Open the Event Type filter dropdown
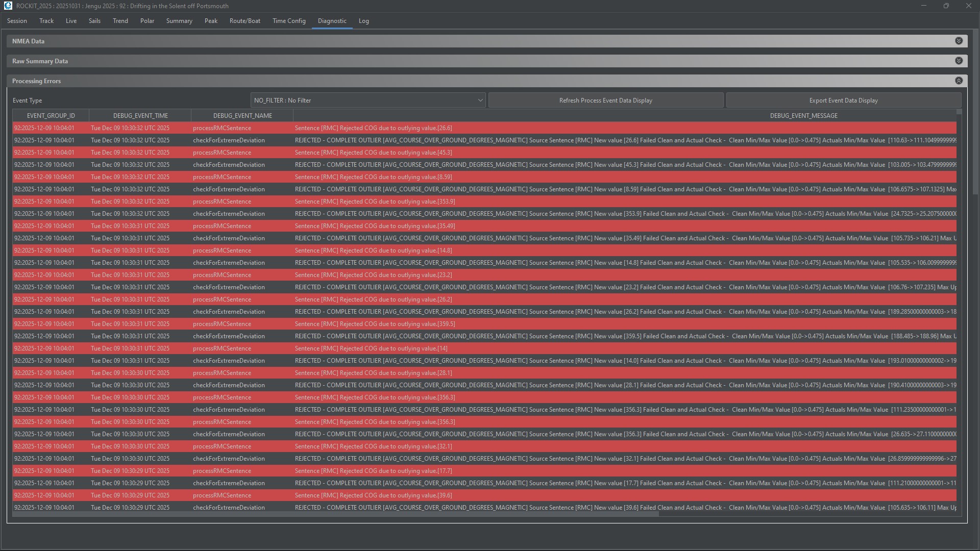The image size is (980, 551). click(367, 101)
